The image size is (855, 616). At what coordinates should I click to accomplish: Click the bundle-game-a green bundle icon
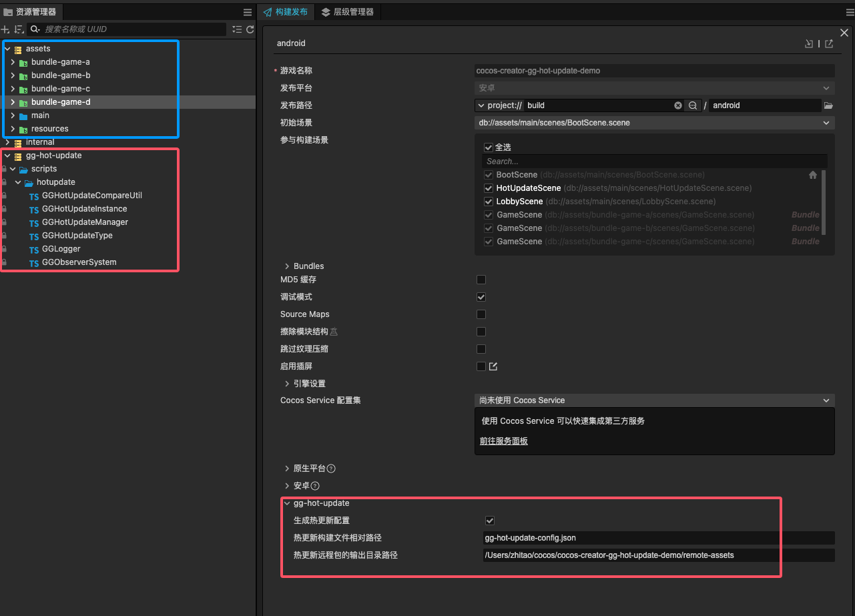tap(23, 63)
